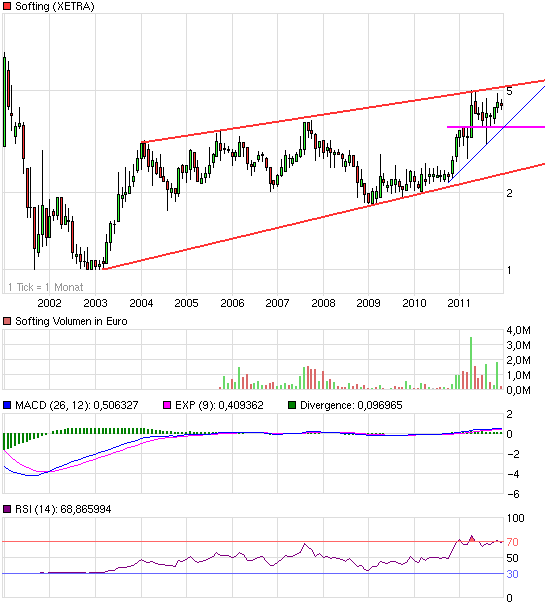Click the blue short-term uptrend line
This screenshot has width=545, height=606.
coord(497,134)
